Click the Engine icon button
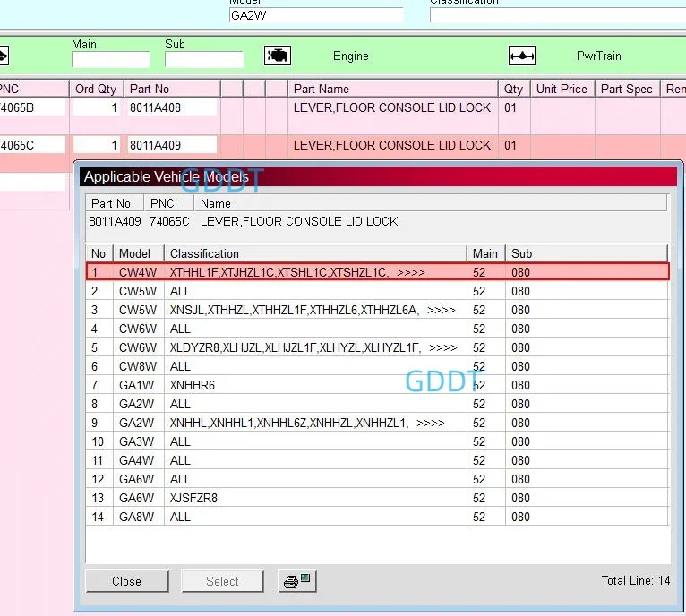686x616 pixels. point(277,56)
